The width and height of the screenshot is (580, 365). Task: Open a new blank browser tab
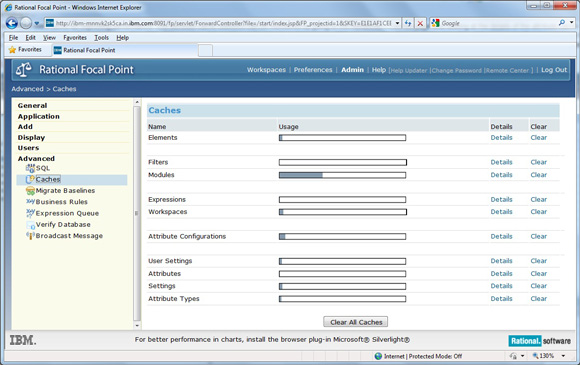pyautogui.click(x=205, y=50)
